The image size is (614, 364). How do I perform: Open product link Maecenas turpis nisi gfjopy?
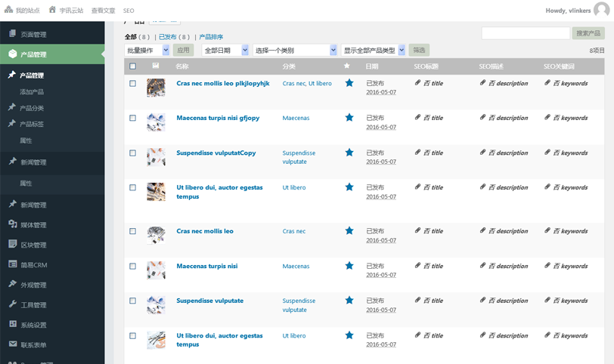pyautogui.click(x=218, y=118)
